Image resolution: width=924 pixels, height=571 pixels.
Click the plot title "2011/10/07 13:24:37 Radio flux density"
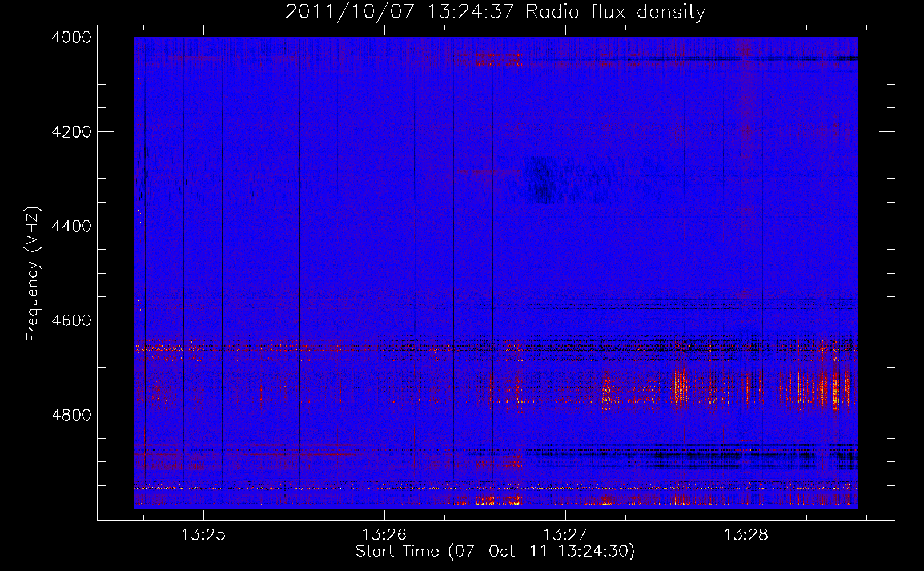pos(495,12)
